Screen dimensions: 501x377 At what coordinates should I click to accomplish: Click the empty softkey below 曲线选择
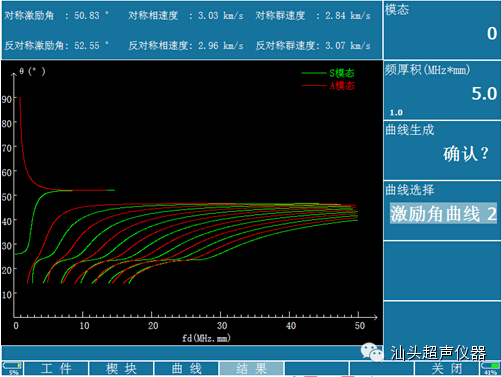(442, 270)
